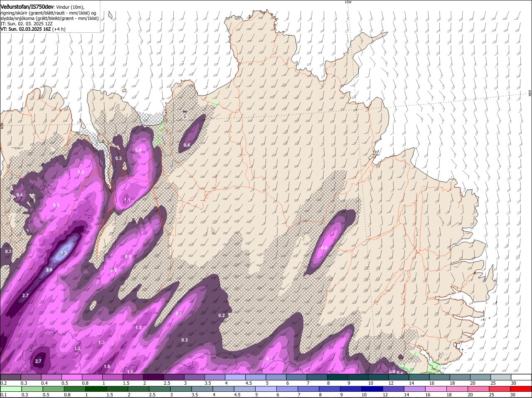Screen dimensions: 532x398
Task: Click the 0.2 value inside the map
Action: click(x=222, y=315)
